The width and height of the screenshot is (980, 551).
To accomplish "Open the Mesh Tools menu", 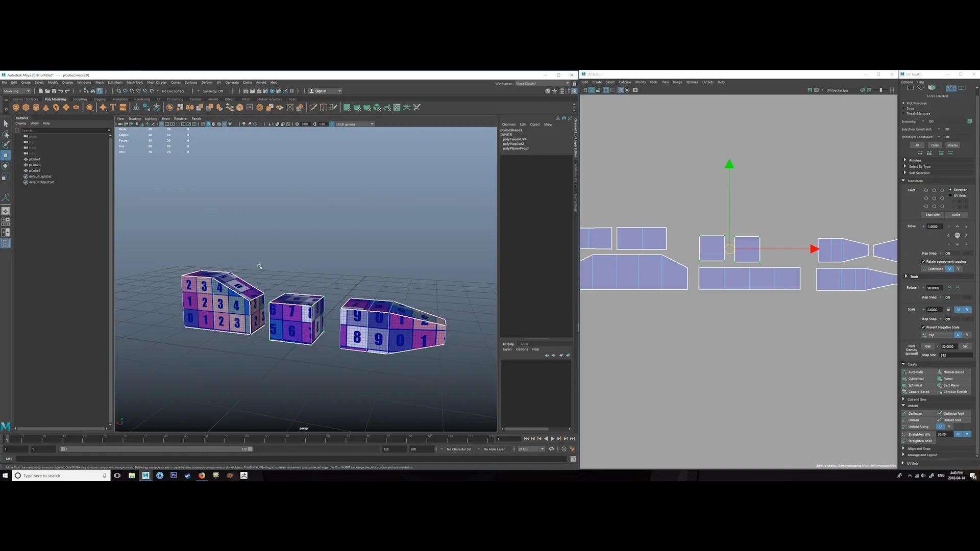I will click(135, 82).
